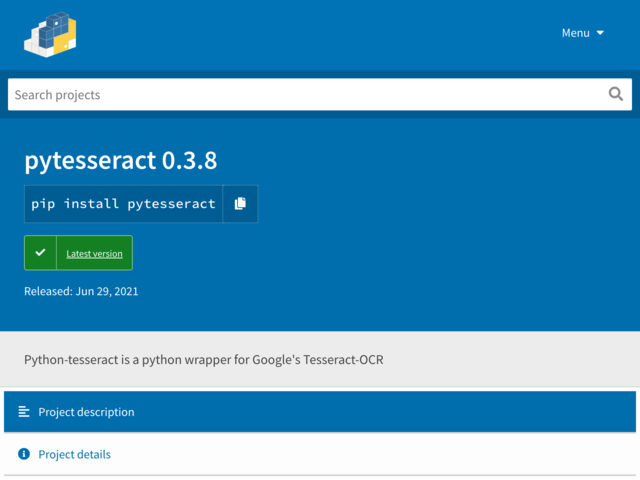Click the Project details info icon
The height and width of the screenshot is (480, 640).
24,454
